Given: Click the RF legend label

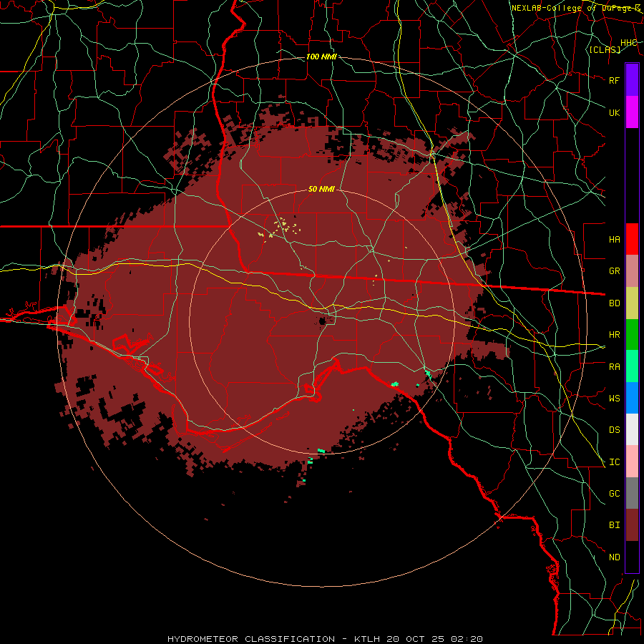Looking at the screenshot, I should pyautogui.click(x=615, y=80).
